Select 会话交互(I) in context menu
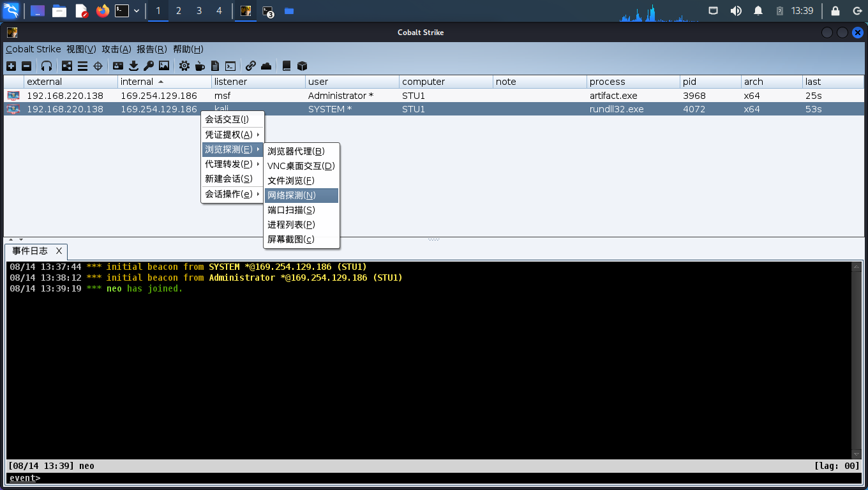The height and width of the screenshot is (490, 868). click(232, 119)
